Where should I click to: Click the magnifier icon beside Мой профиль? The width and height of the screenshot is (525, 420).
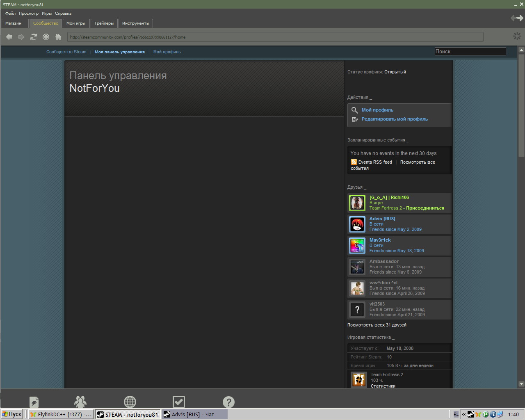355,110
